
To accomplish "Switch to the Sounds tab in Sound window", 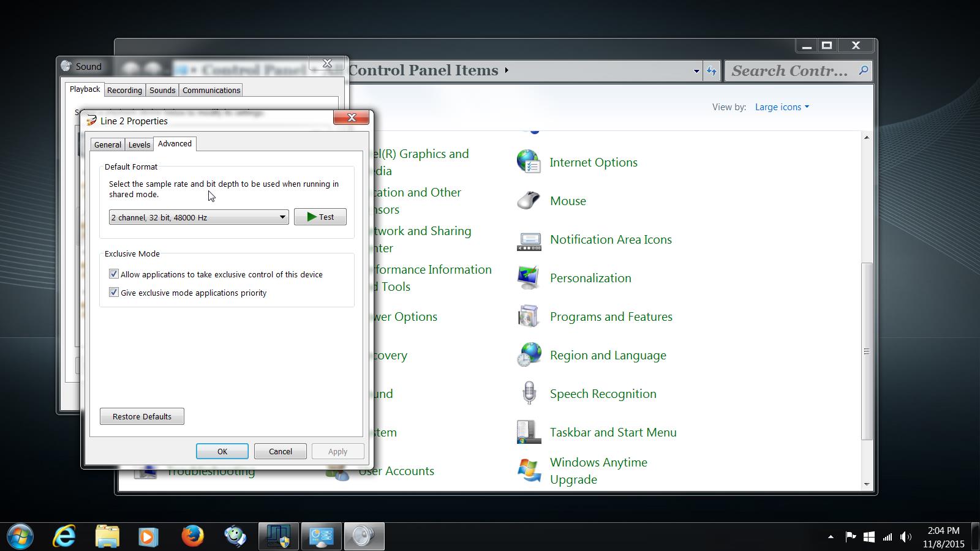I will click(x=162, y=90).
